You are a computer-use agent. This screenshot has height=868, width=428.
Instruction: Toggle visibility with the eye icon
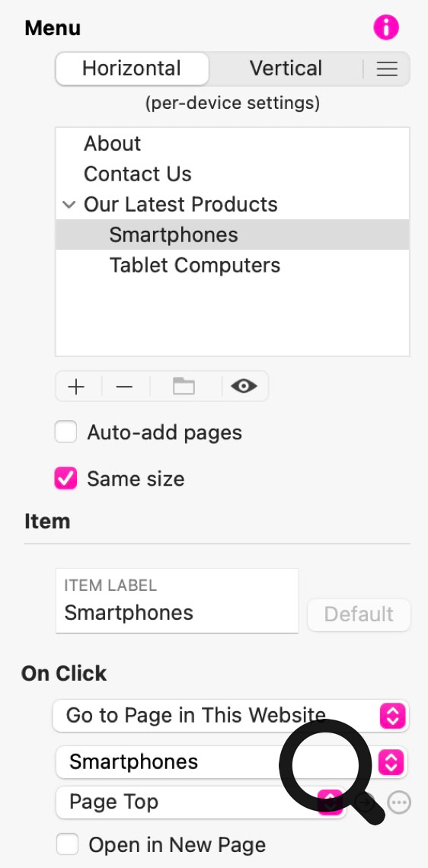(244, 386)
